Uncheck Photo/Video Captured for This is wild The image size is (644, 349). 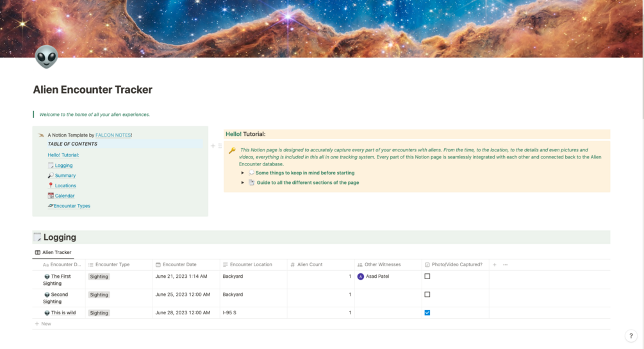click(427, 312)
